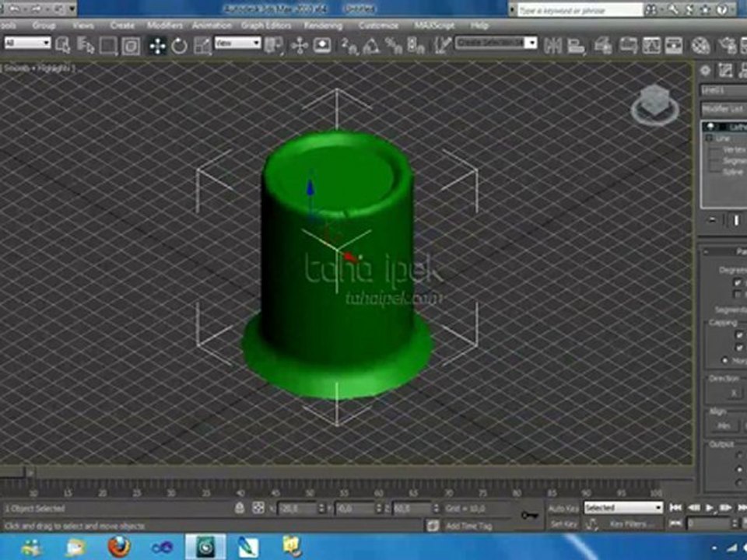
Task: Click binoculars search icon in title bar
Action: coord(651,9)
